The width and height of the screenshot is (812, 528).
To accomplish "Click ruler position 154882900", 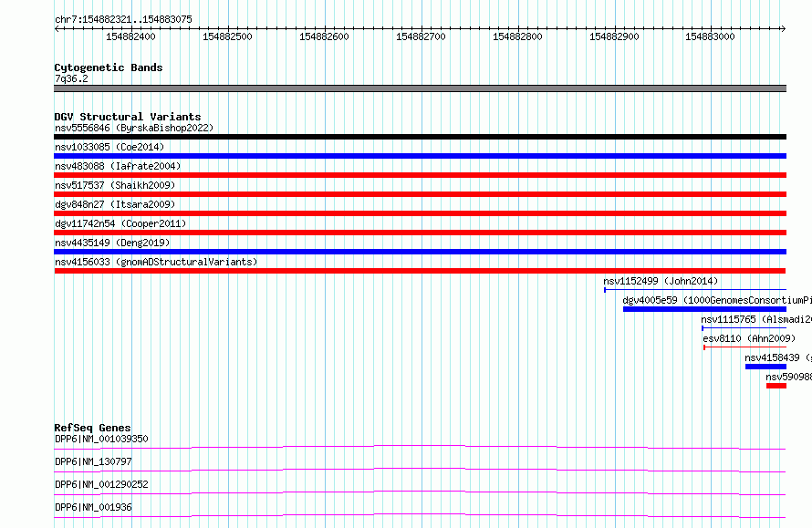I will tap(614, 36).
